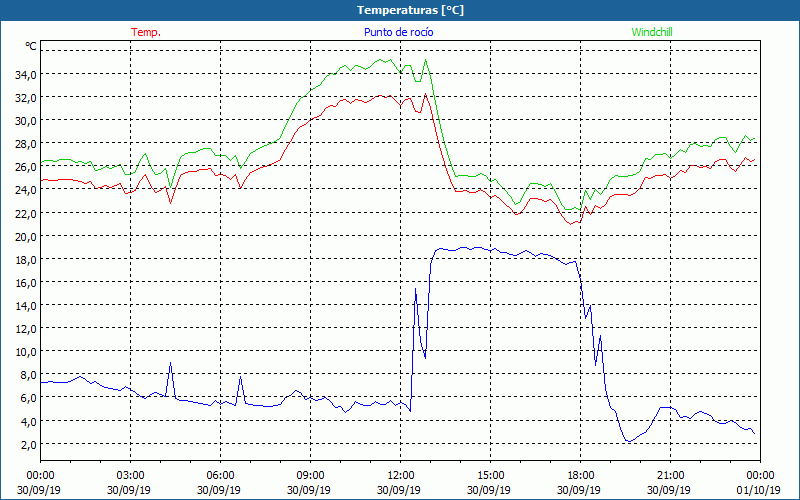
Task: Click the 2,0 y-axis value
Action: 28,444
